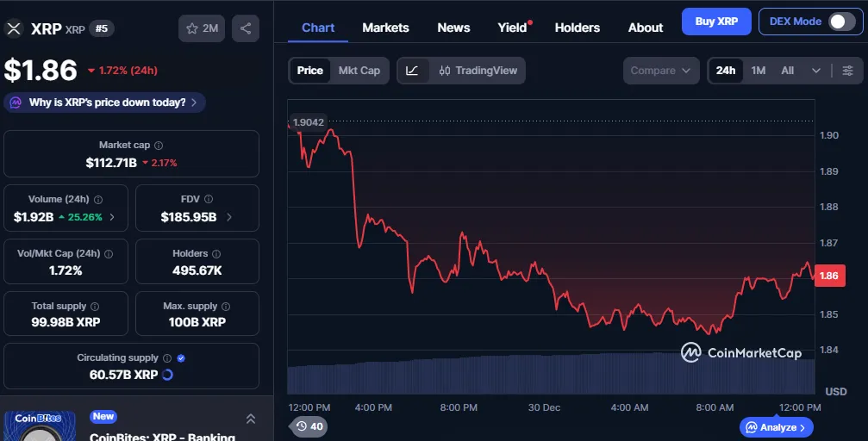Toggle the DEX Mode switch
This screenshot has width=868, height=441.
click(841, 22)
